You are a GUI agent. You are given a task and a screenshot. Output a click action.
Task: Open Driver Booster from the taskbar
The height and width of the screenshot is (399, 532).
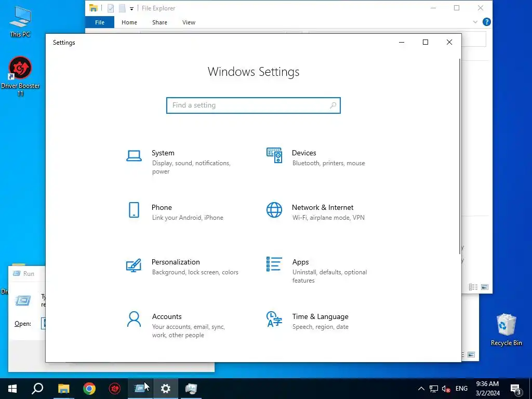115,389
